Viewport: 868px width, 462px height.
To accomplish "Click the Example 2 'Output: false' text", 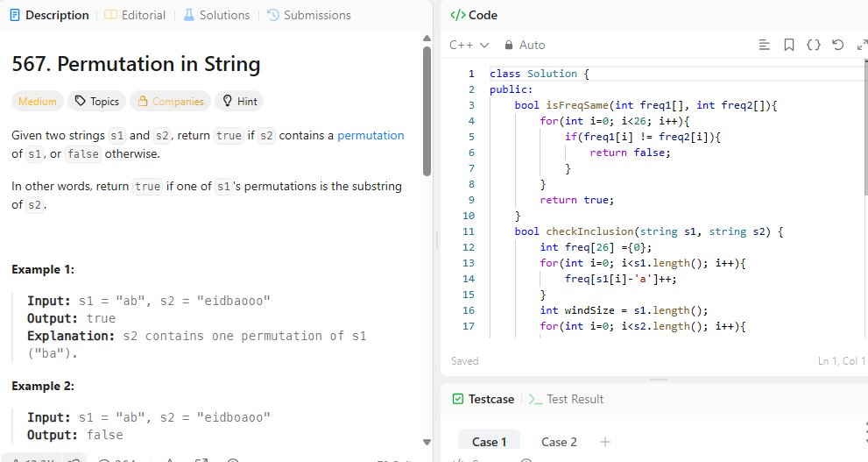I will [74, 435].
